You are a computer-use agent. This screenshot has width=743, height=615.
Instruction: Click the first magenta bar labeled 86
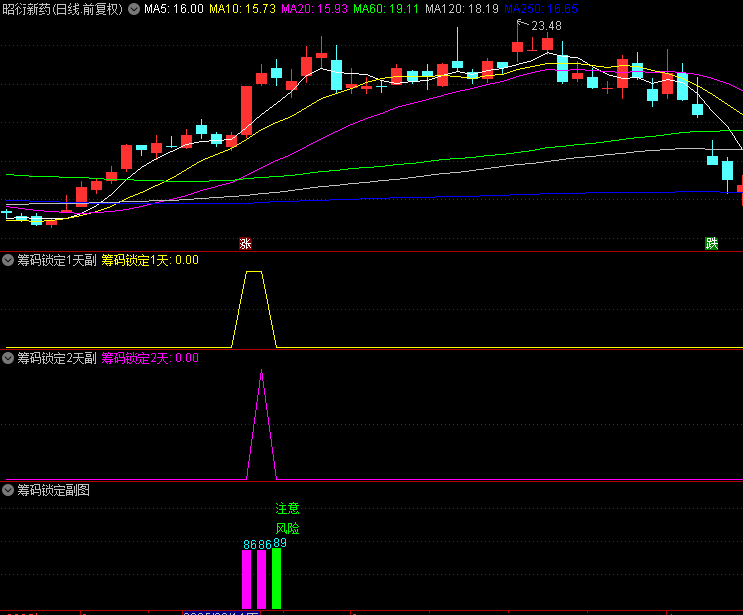click(x=246, y=579)
